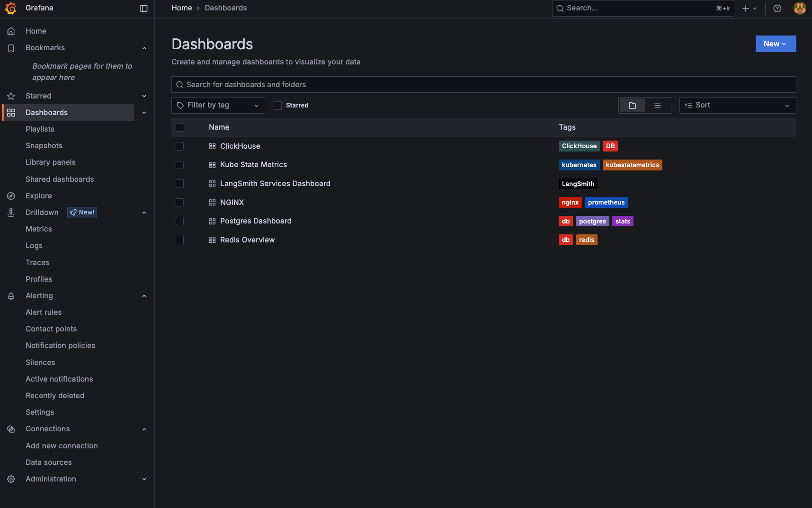
Task: Check the ClickHouse row checkbox
Action: point(180,146)
